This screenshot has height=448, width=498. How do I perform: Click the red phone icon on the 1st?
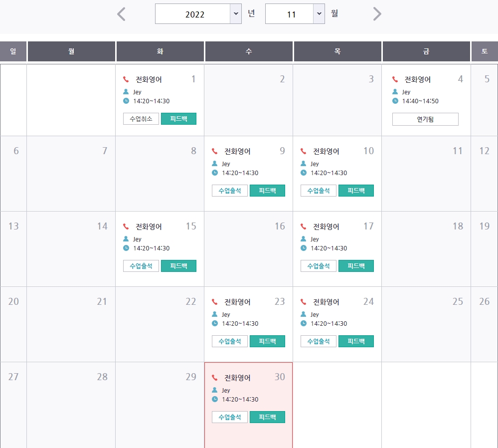tap(126, 79)
